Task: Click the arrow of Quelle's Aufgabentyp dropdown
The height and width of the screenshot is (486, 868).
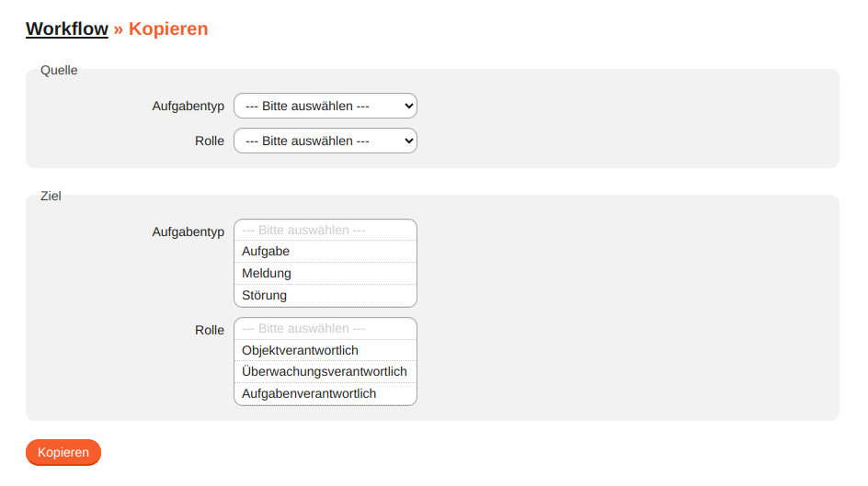Action: click(409, 107)
